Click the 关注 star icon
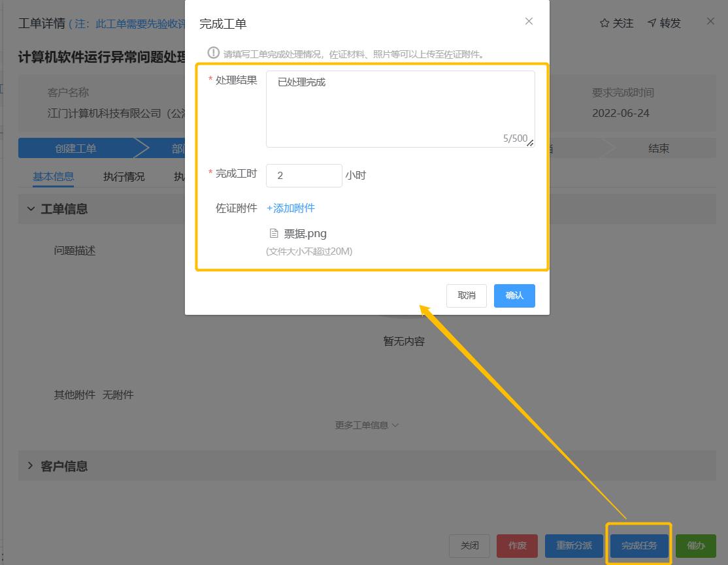Viewport: 728px width, 565px height. pyautogui.click(x=604, y=24)
